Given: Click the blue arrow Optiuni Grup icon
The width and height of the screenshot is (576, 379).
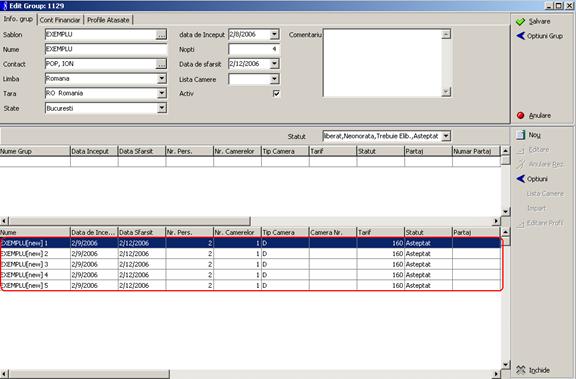Looking at the screenshot, I should click(x=521, y=36).
